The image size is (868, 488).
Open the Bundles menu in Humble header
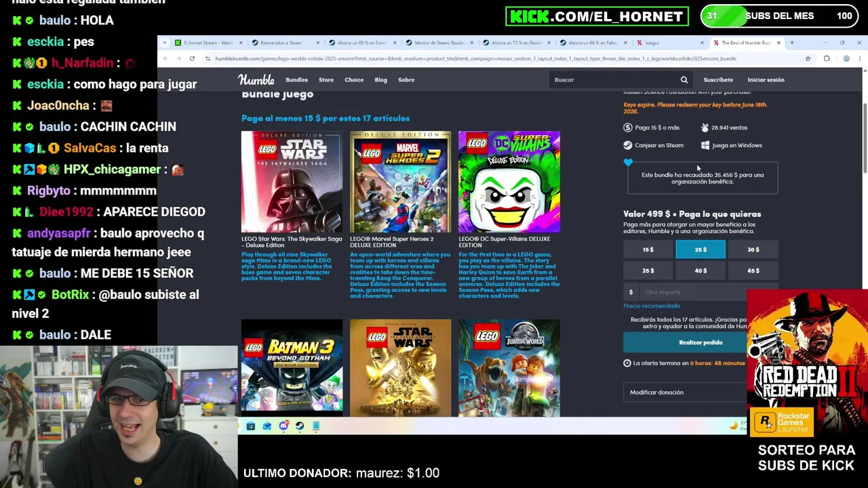pos(296,80)
